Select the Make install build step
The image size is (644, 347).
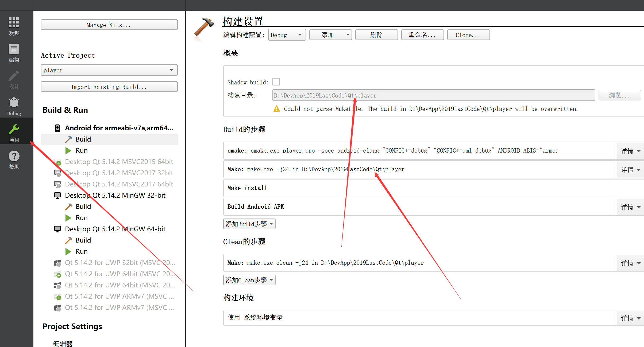click(x=434, y=188)
